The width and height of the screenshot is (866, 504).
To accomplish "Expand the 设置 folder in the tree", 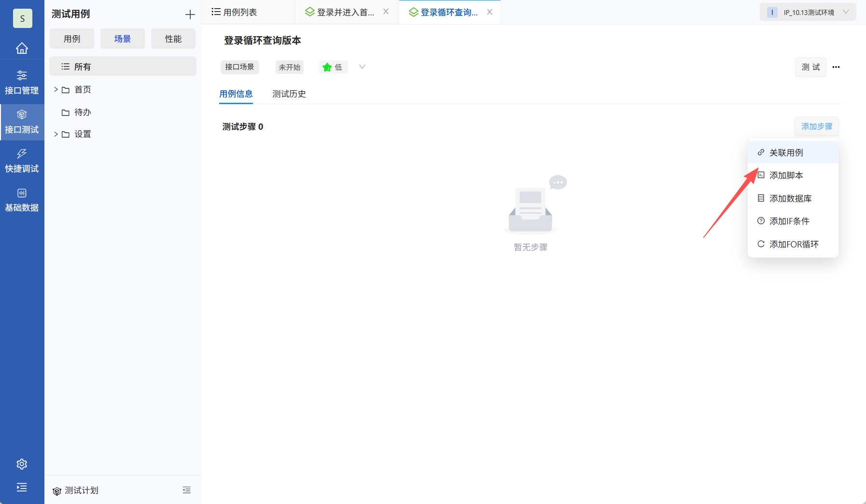I will tap(56, 134).
